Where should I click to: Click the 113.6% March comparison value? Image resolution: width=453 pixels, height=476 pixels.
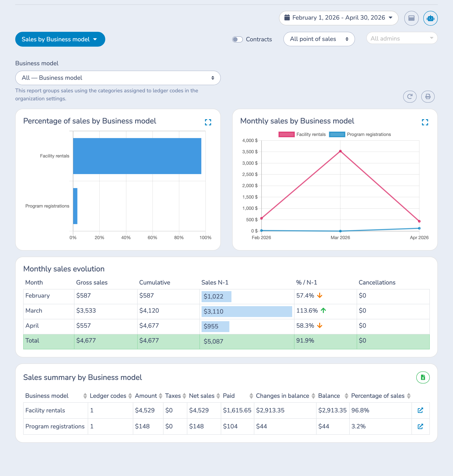307,311
